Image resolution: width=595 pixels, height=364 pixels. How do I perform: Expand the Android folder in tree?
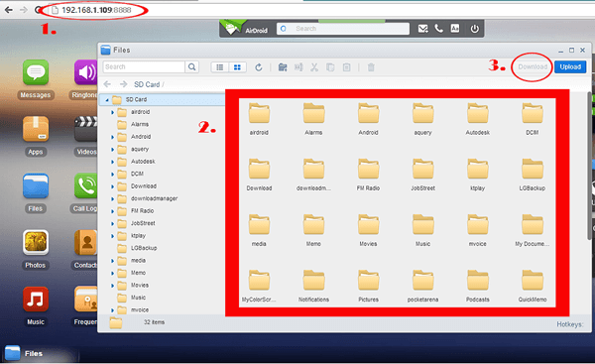(112, 137)
